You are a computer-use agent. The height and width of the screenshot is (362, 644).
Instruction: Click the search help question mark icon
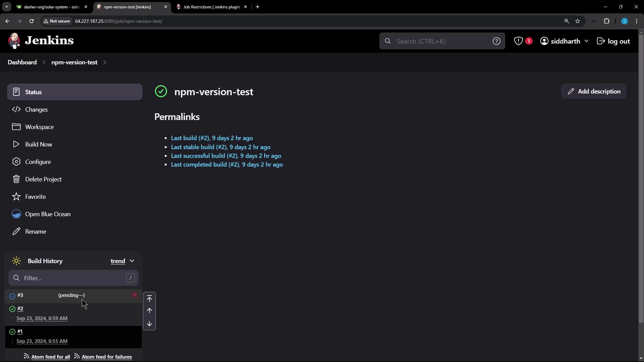click(x=496, y=41)
